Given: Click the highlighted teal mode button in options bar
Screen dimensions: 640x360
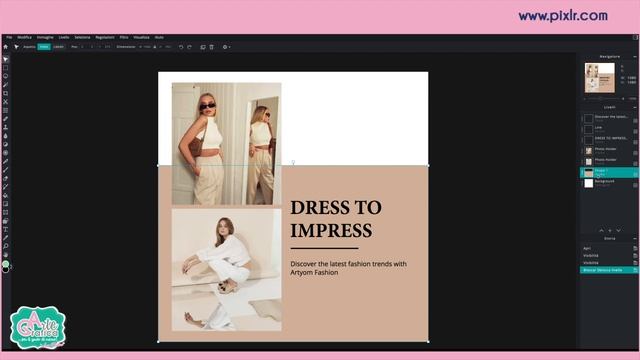Looking at the screenshot, I should point(44,47).
